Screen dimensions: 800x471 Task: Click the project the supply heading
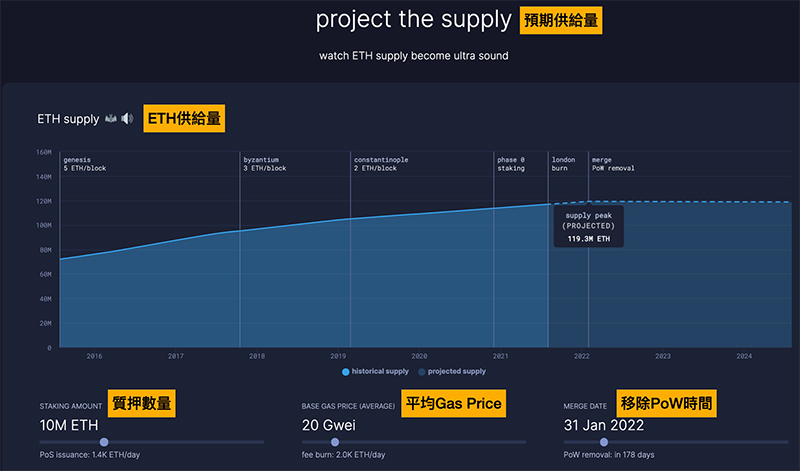413,20
